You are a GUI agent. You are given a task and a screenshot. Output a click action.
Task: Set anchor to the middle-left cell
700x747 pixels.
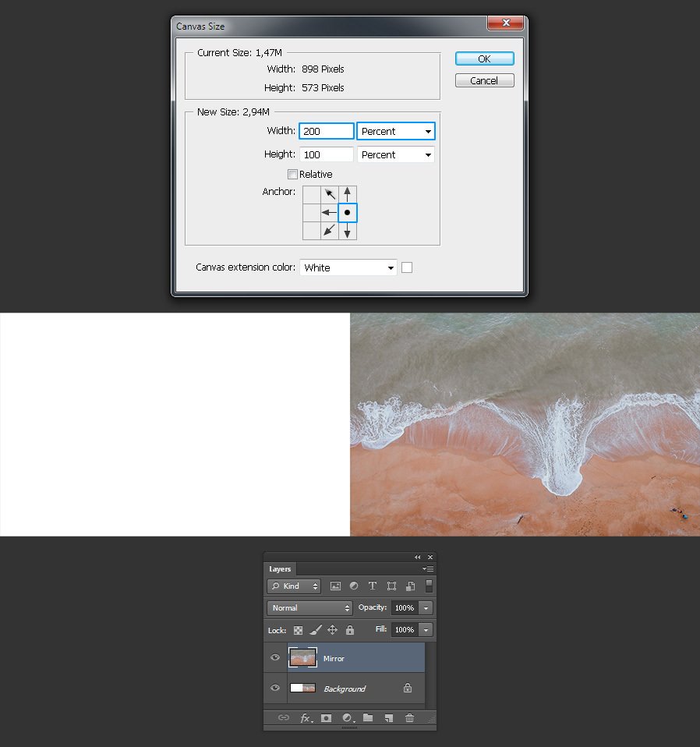click(312, 212)
